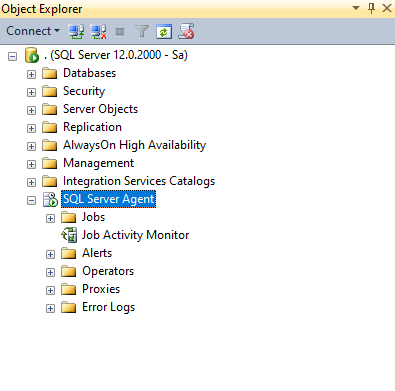Select Integration Services Catalogs tree item
This screenshot has width=395, height=391.
pos(139,181)
